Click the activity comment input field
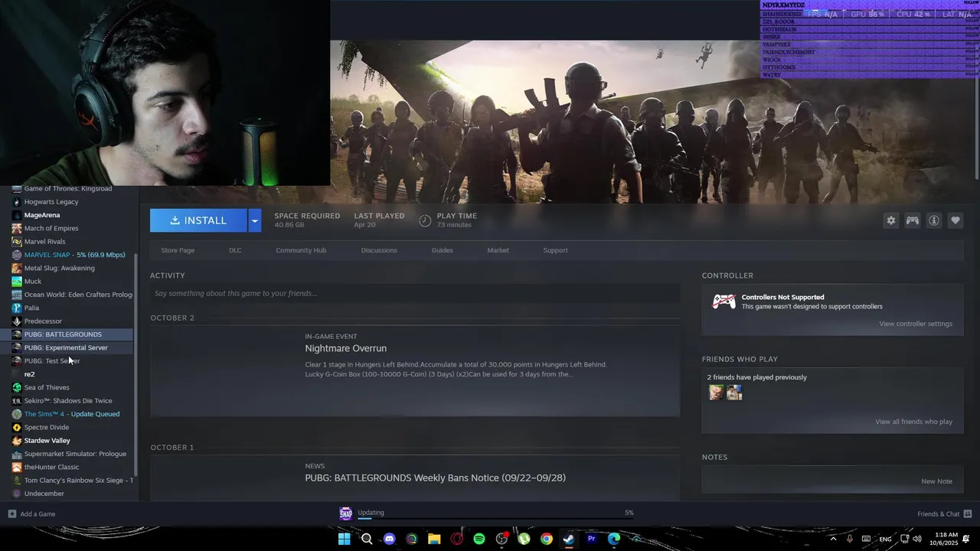 pos(414,293)
